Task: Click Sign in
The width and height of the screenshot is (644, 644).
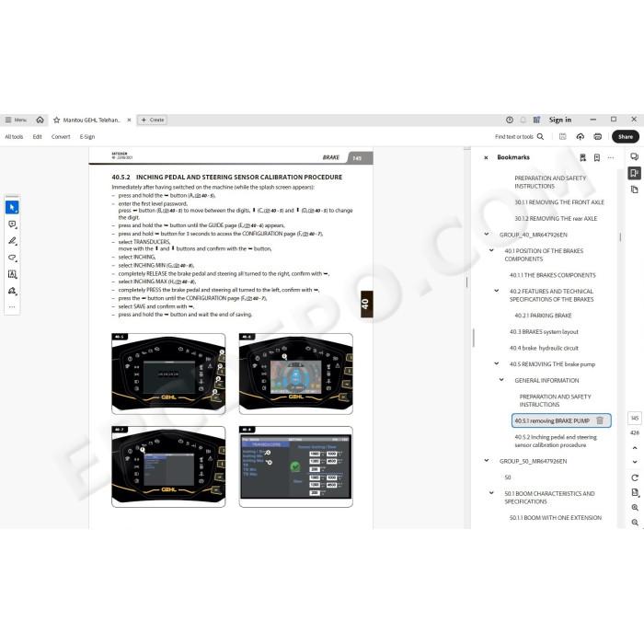Action: pyautogui.click(x=560, y=120)
